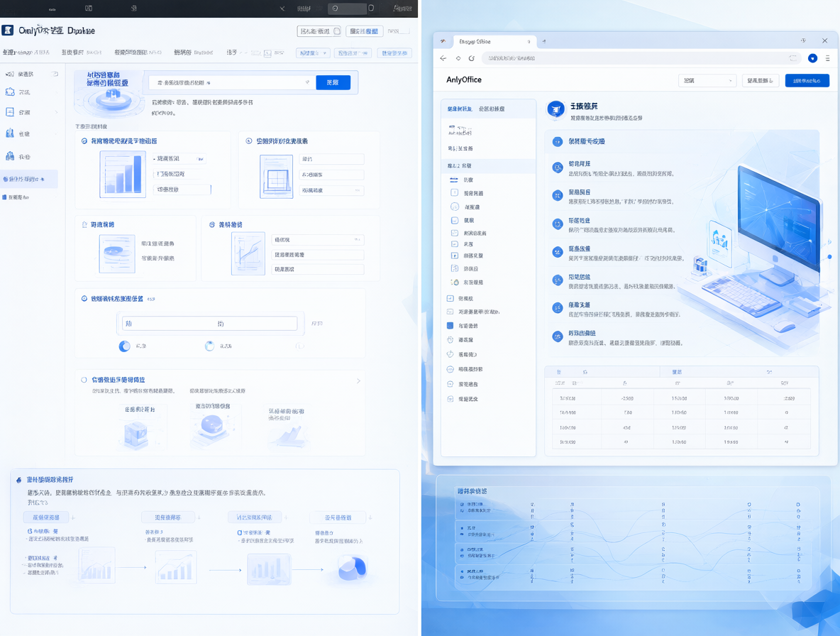Open the first outlined dropdown button in the left toolbar row

pyautogui.click(x=313, y=53)
